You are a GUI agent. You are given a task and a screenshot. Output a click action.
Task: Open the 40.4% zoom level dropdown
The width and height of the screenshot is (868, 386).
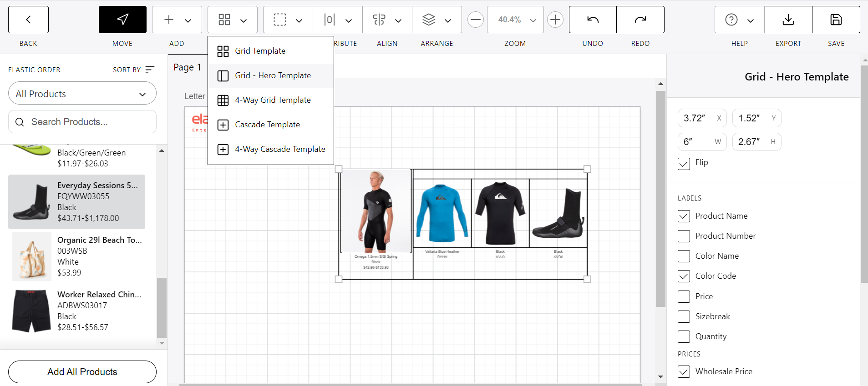[x=515, y=20]
